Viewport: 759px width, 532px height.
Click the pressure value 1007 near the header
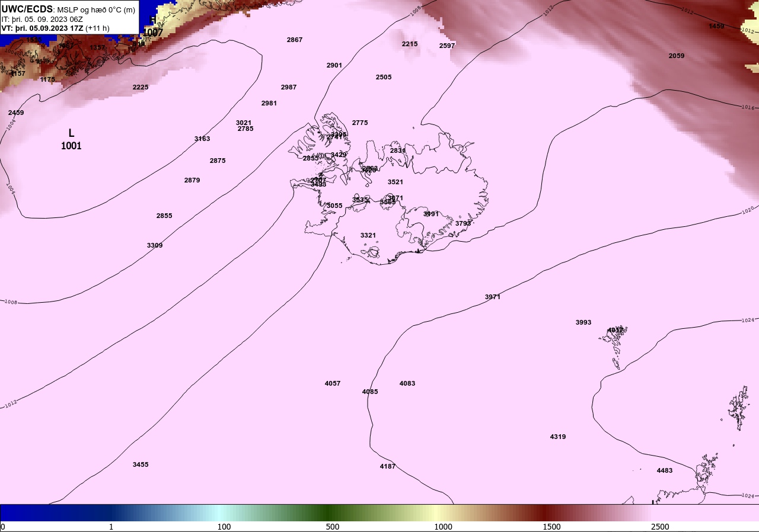(x=153, y=32)
